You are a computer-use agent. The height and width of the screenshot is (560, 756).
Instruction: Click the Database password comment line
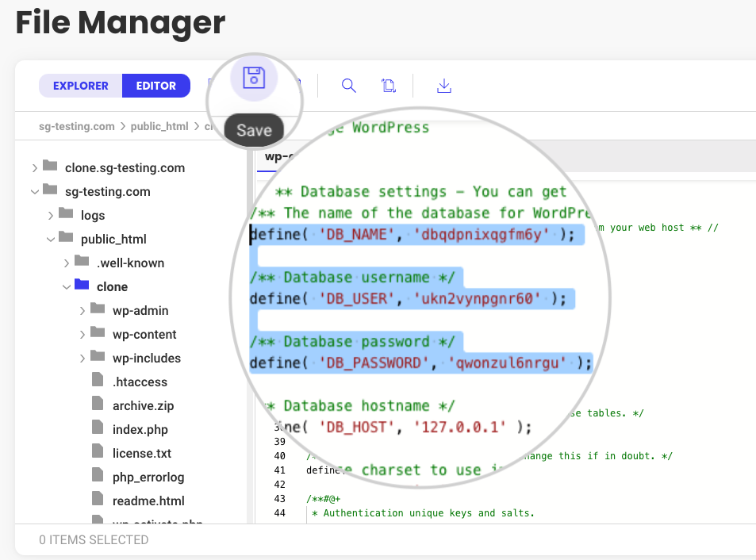click(352, 342)
